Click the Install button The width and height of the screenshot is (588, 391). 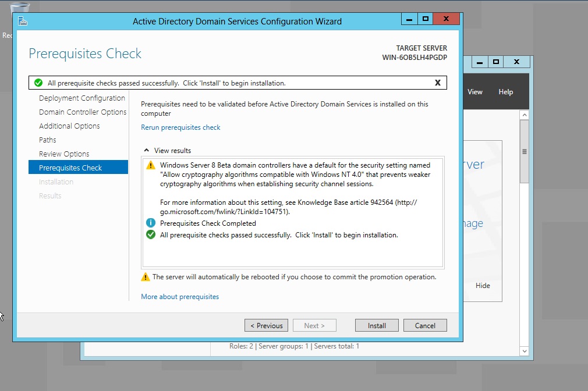coord(377,325)
